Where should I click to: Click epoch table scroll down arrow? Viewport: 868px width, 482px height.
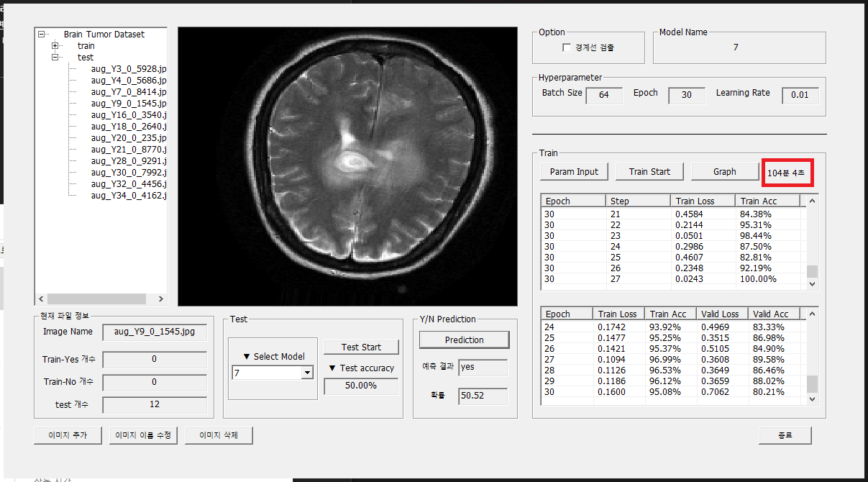(x=813, y=399)
